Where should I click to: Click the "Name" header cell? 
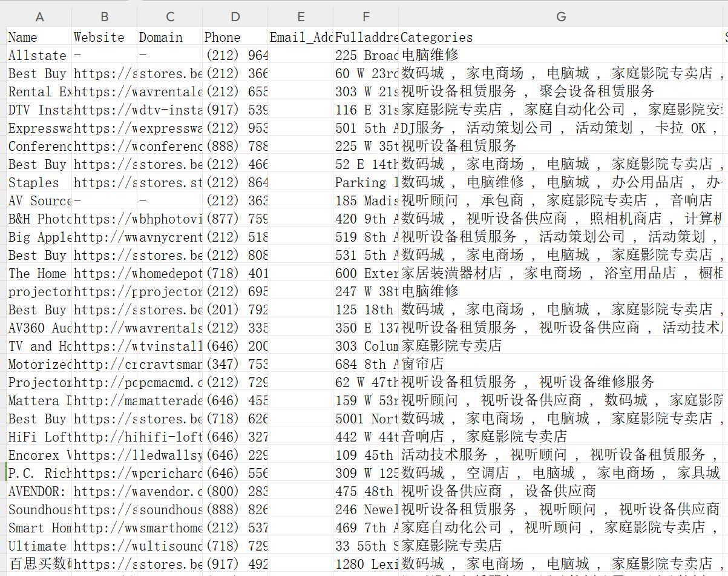pyautogui.click(x=39, y=37)
